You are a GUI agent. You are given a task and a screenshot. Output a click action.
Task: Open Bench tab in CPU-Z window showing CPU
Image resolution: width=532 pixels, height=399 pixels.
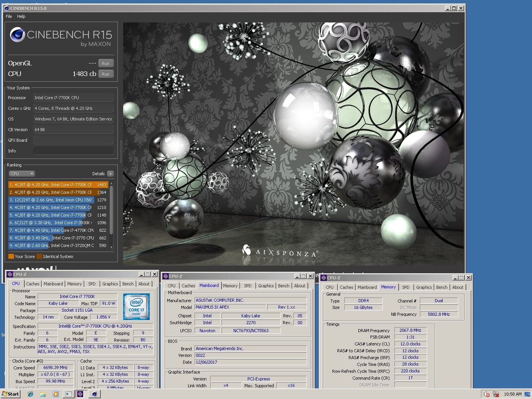pyautogui.click(x=128, y=284)
